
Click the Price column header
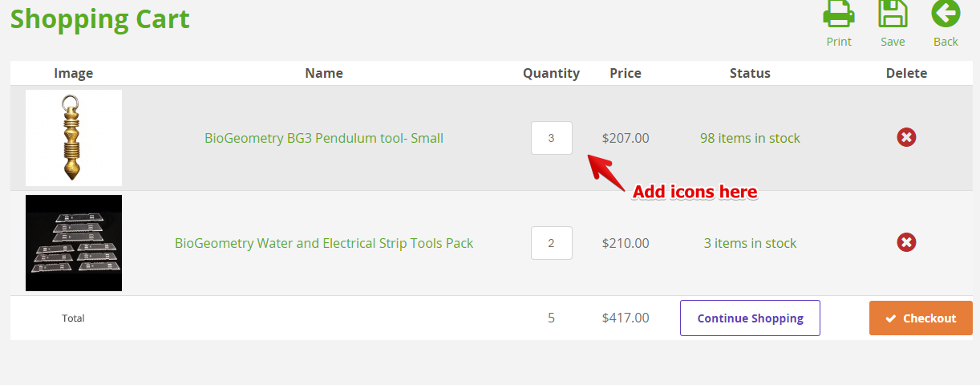(x=626, y=73)
